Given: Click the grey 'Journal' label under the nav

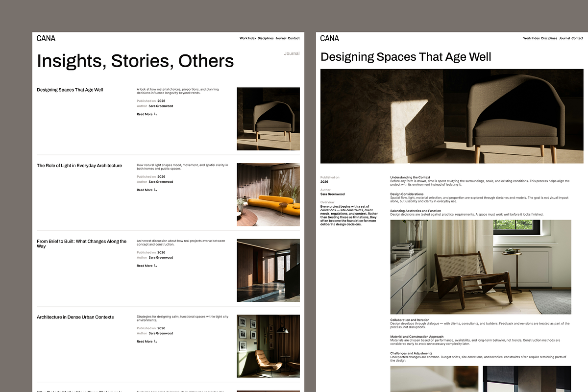Looking at the screenshot, I should click(x=292, y=53).
